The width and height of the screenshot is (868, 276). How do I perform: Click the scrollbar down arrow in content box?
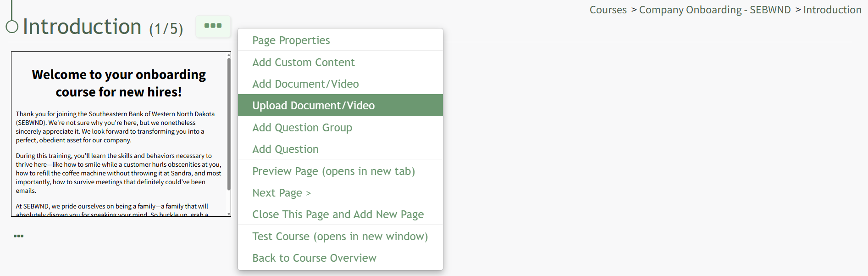(x=229, y=214)
